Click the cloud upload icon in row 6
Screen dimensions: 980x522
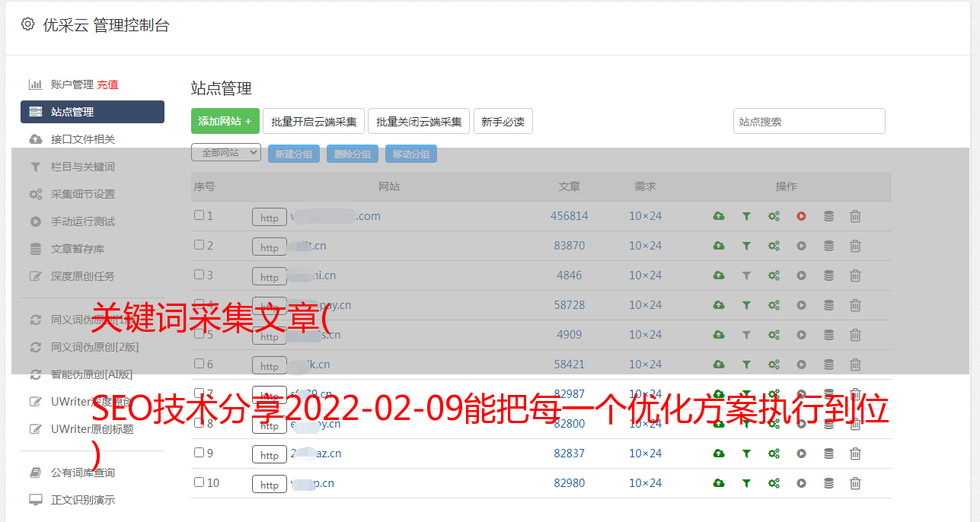(719, 364)
